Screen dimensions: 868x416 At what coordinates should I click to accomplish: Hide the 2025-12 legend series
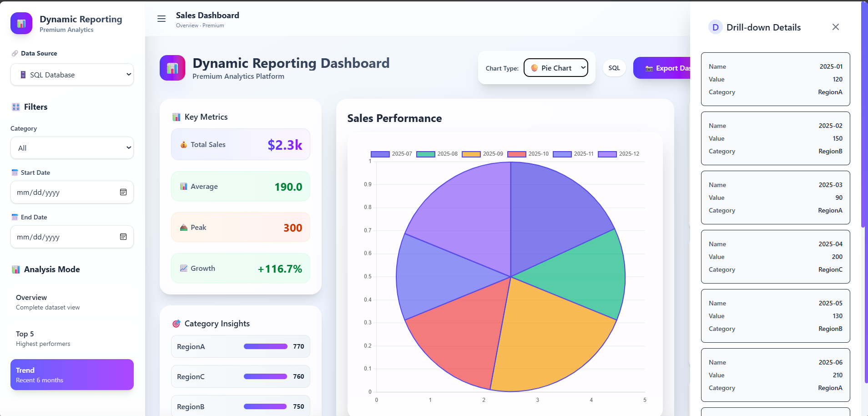(x=618, y=154)
